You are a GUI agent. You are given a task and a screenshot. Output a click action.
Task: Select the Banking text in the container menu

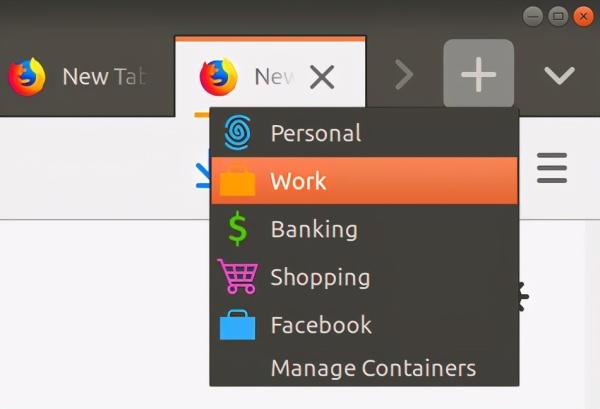click(x=313, y=230)
